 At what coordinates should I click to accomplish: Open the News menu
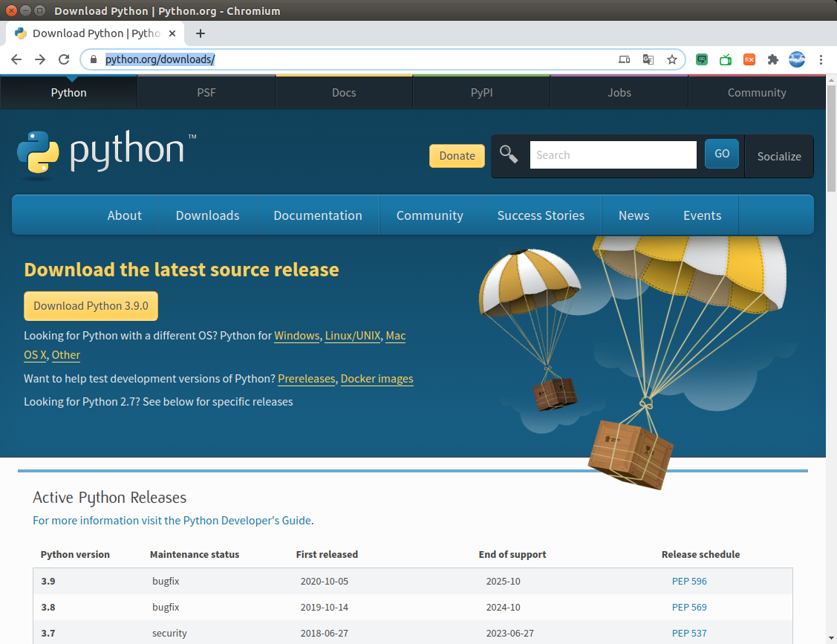click(x=634, y=215)
